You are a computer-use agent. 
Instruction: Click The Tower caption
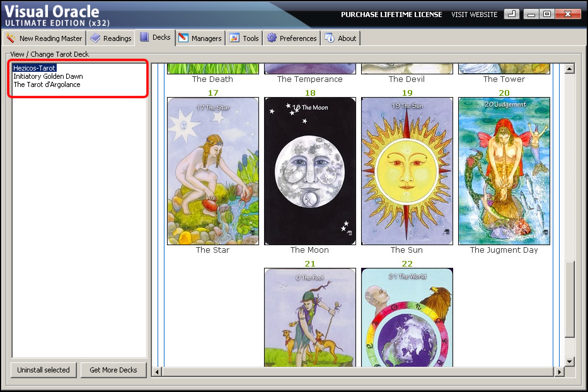[504, 79]
